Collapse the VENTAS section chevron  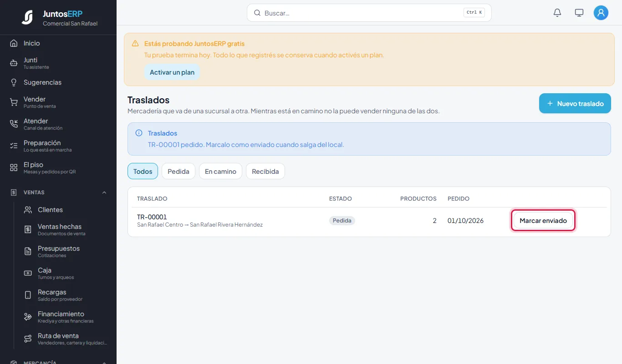point(104,192)
